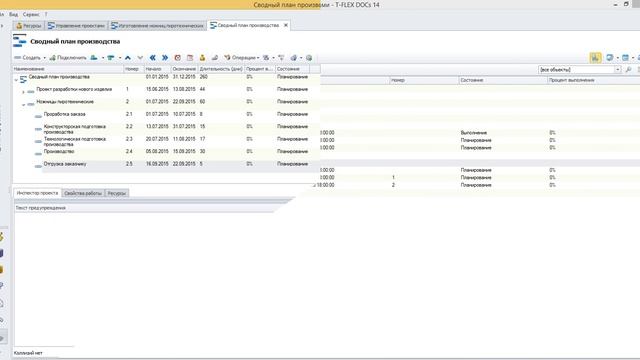Click the teal structure icon in toolbar

click(x=111, y=58)
